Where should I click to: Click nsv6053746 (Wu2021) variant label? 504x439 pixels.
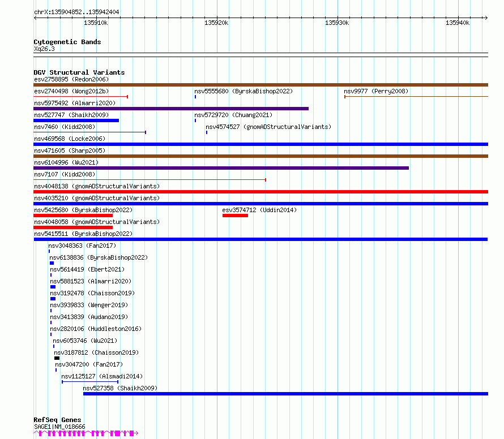point(85,341)
